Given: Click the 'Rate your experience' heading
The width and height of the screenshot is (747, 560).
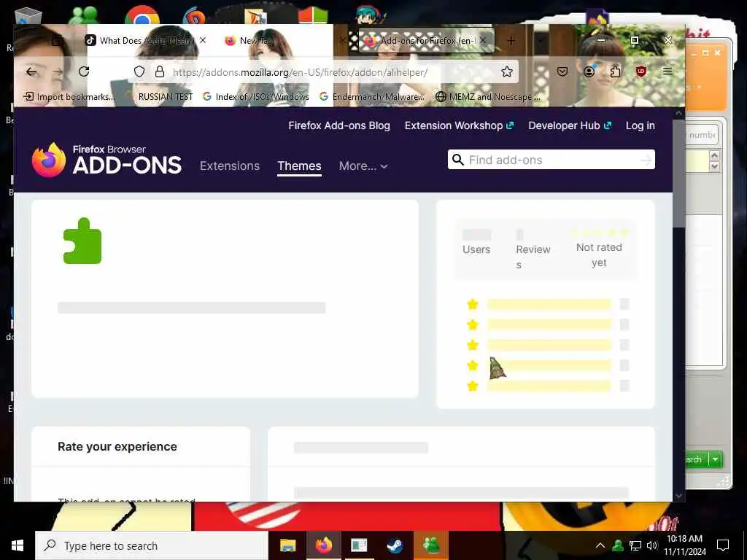Looking at the screenshot, I should (117, 447).
